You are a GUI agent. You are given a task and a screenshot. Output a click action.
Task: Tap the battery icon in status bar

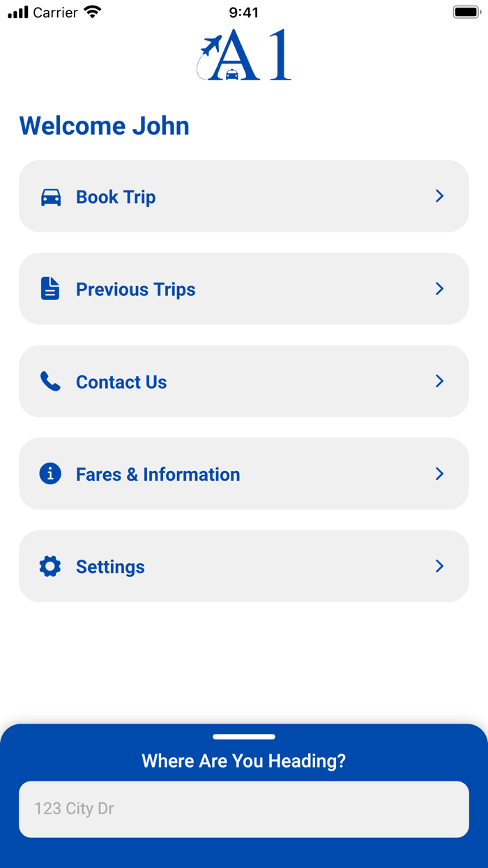[x=466, y=13]
